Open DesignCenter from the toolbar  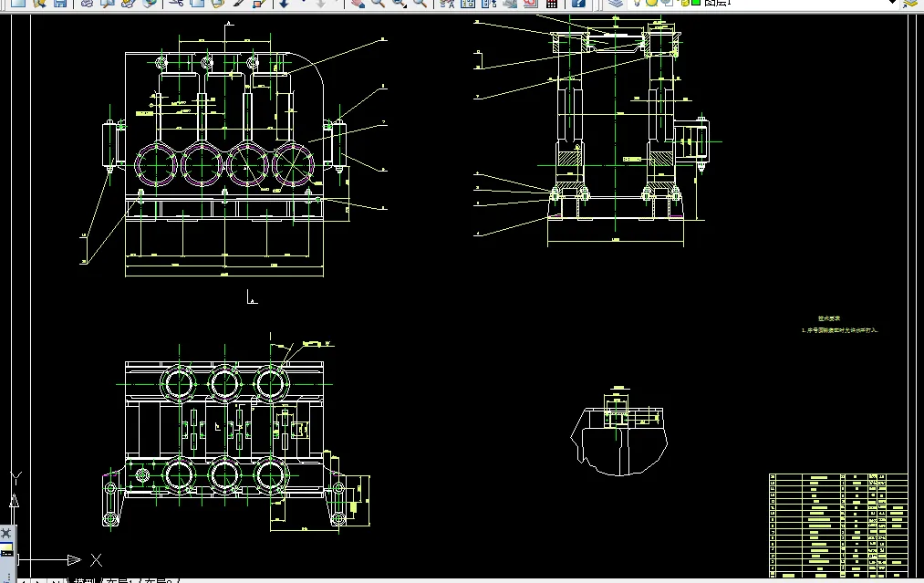[468, 3]
